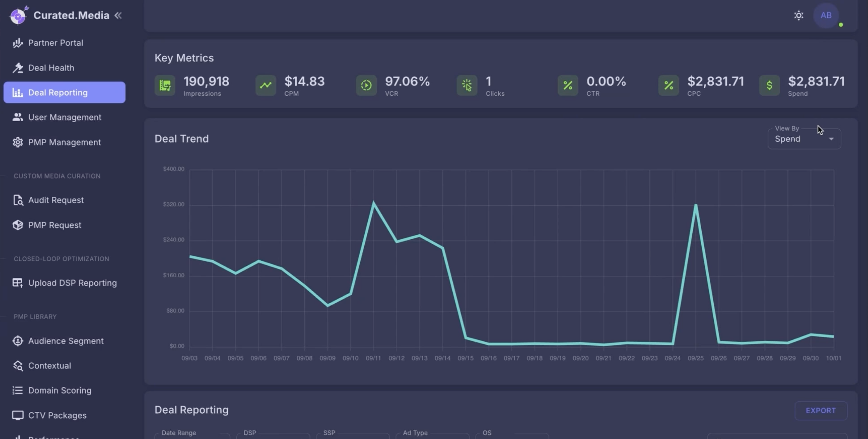Collapse sidebar with double chevron icon

118,15
